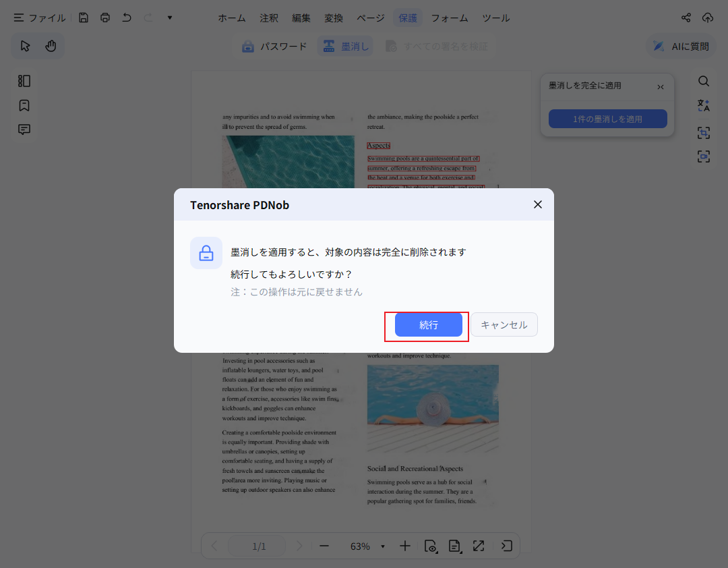
Task: Click the save icon in top toolbar
Action: coord(84,18)
